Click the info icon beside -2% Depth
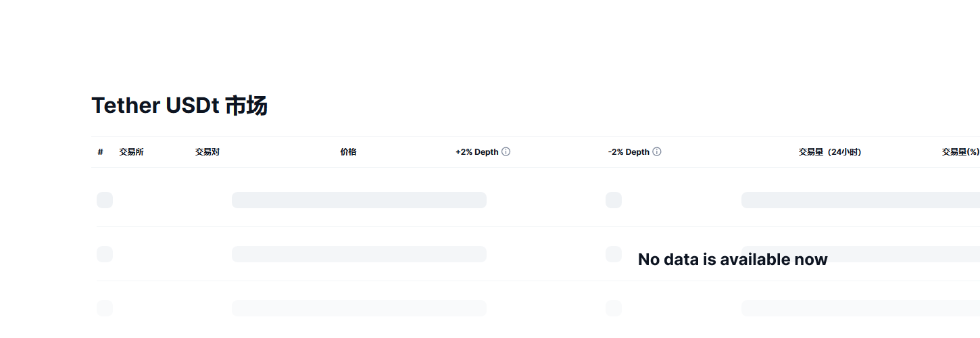Screen dimensions: 980x338 click(656, 152)
